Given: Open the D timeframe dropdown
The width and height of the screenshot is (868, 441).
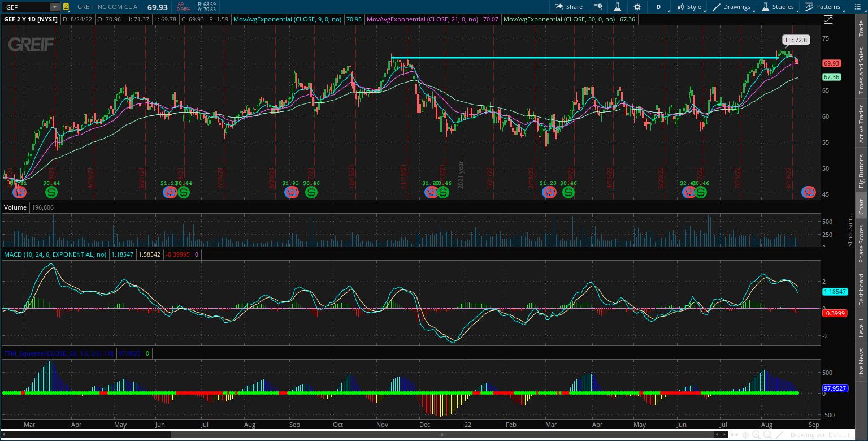Looking at the screenshot, I should coord(658,7).
